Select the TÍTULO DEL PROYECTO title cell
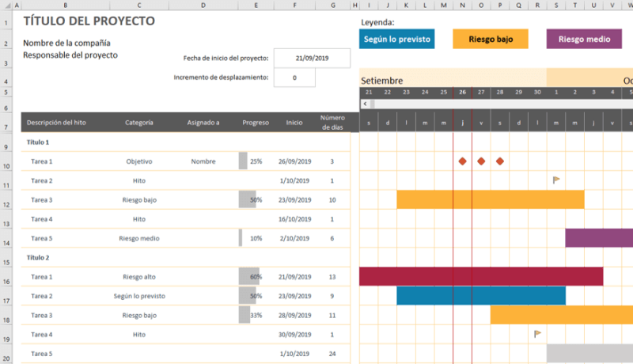The image size is (633, 364). (89, 21)
